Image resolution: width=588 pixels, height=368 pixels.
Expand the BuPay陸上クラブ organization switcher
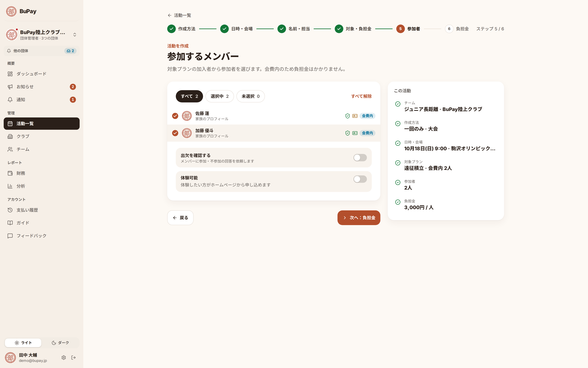pos(41,35)
